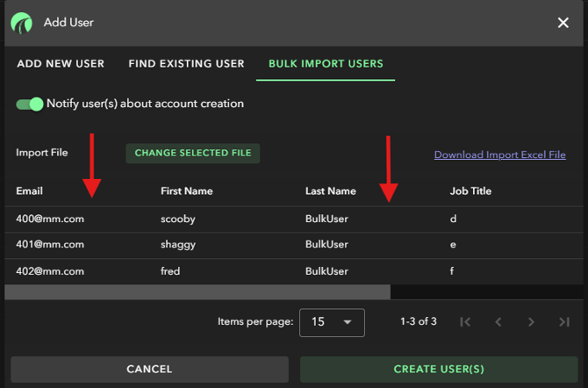Open the Find Existing User tab
The image size is (588, 388).
pos(186,64)
